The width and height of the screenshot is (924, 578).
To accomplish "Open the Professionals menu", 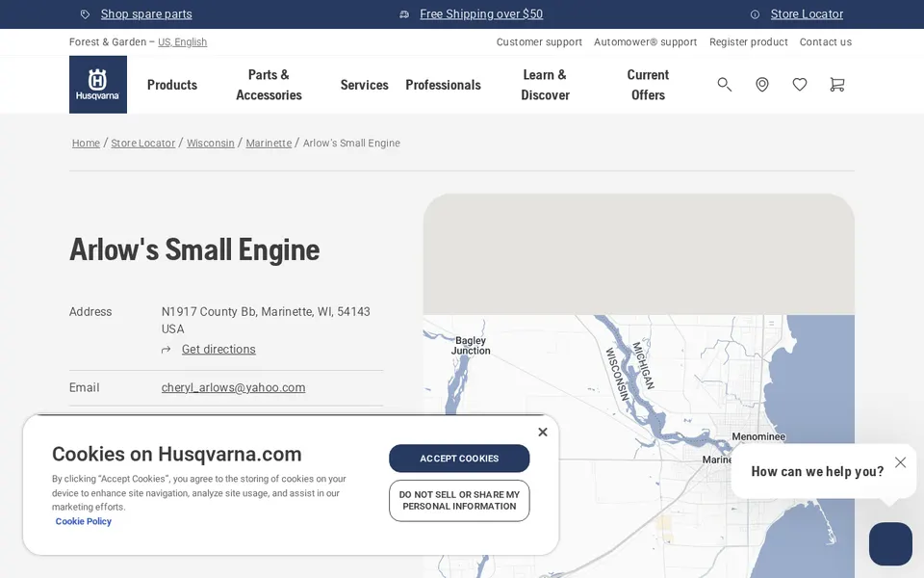I will pyautogui.click(x=443, y=85).
